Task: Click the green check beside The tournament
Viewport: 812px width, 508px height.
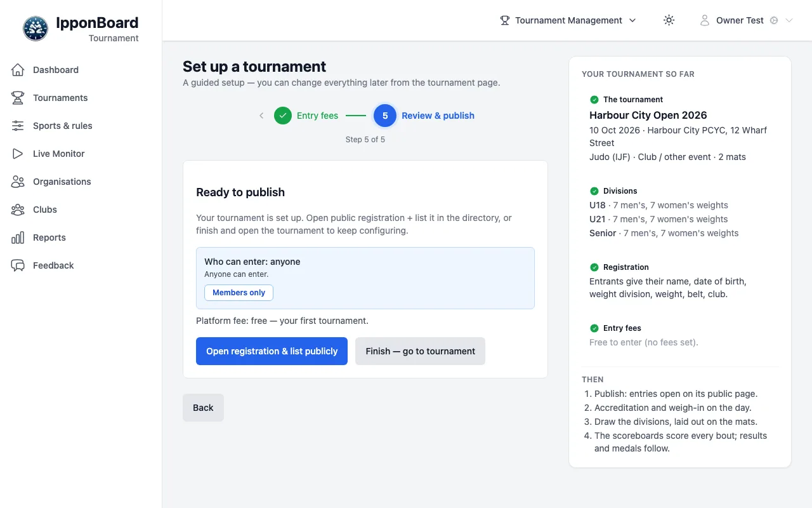Action: pos(594,100)
